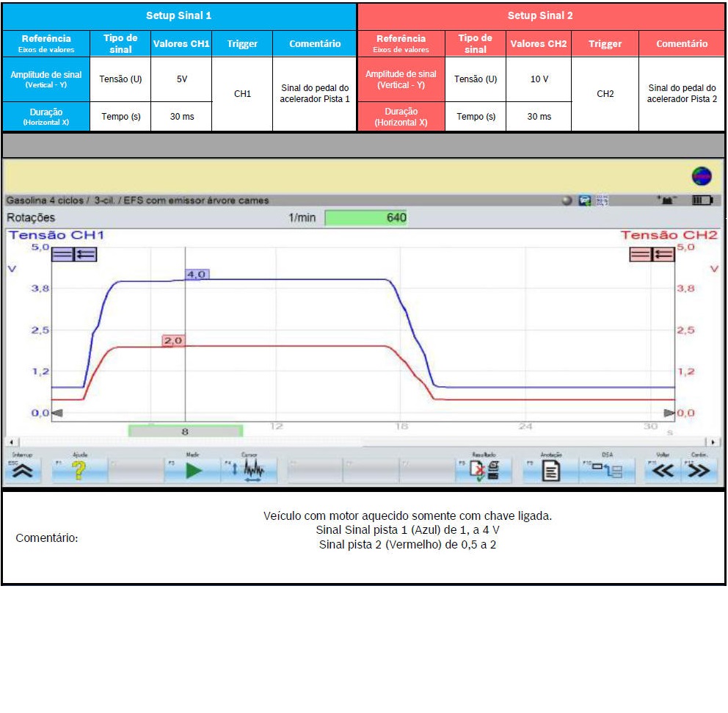
Task: Click the green time cursor marker at 8
Action: point(185,432)
